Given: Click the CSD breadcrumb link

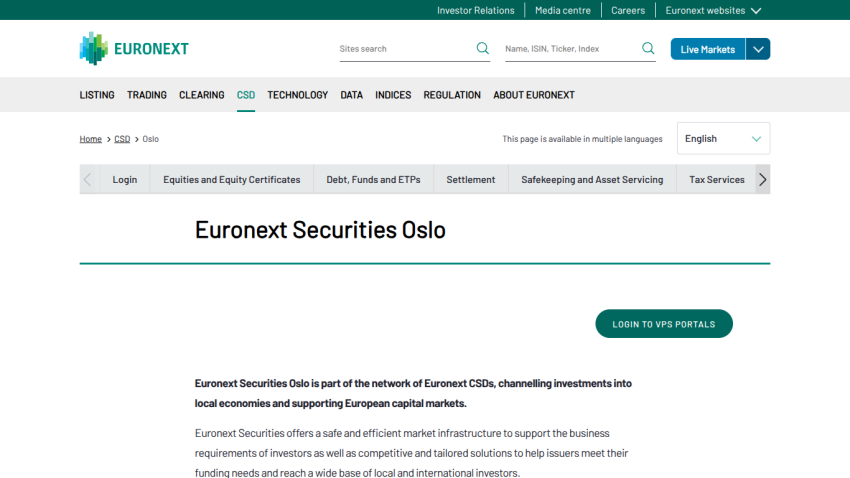Looking at the screenshot, I should coord(122,139).
